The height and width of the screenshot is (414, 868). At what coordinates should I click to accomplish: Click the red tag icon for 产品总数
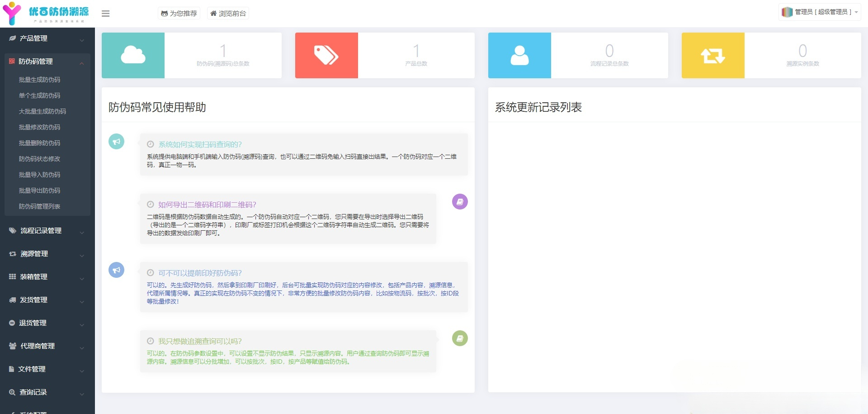point(326,55)
